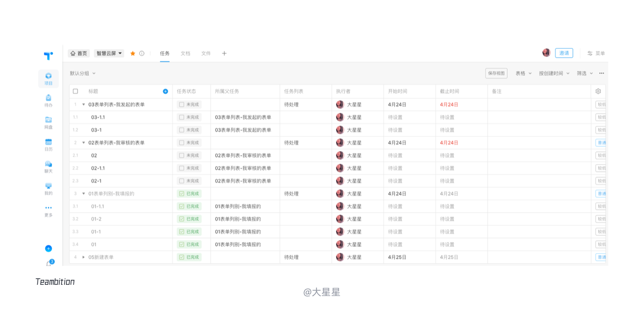Image resolution: width=644 pixels, height=309 pixels.
Task: Expand task group 05新建表单
Action: 84,257
